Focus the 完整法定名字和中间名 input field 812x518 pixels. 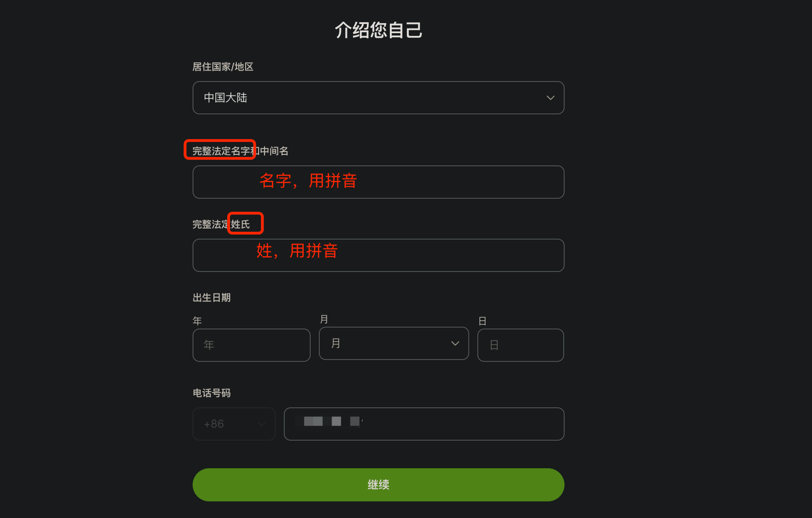tap(378, 182)
